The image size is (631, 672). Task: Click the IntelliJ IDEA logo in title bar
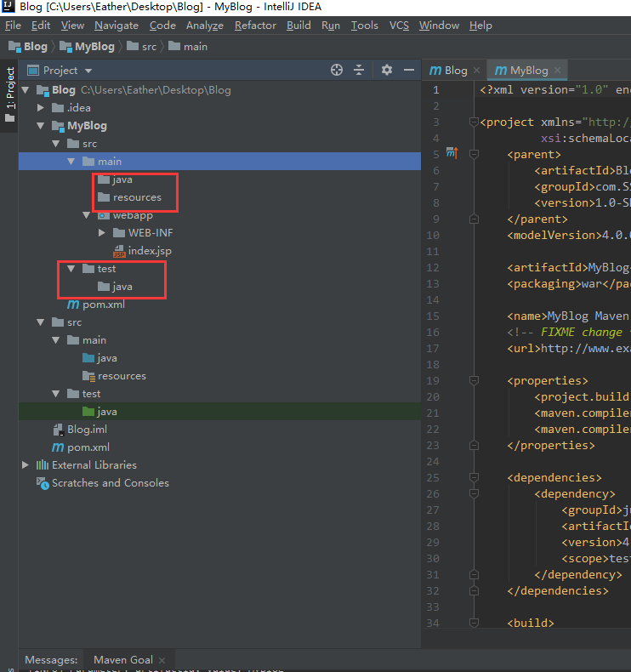point(9,7)
